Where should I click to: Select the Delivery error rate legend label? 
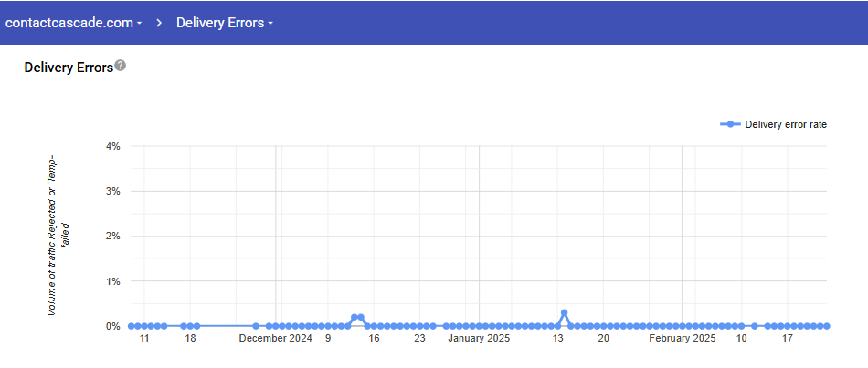(x=786, y=124)
